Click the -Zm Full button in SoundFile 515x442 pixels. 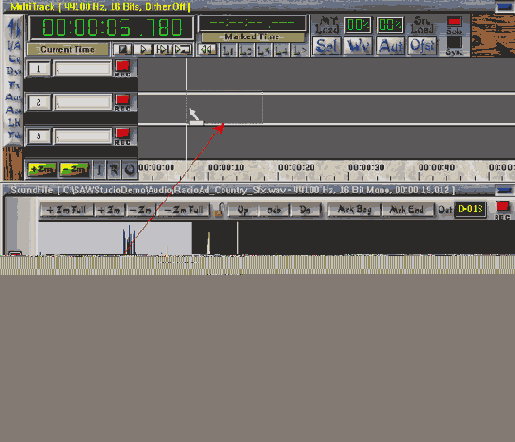click(x=183, y=210)
